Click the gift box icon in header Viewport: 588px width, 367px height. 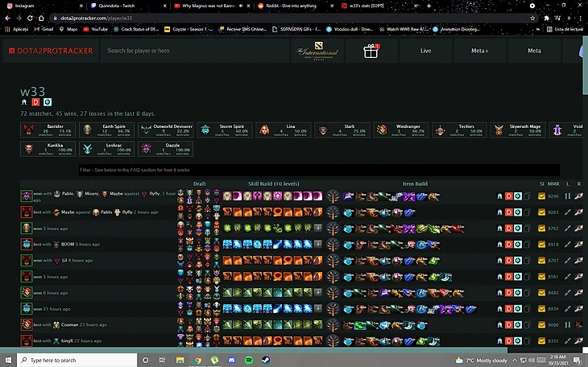(x=371, y=51)
